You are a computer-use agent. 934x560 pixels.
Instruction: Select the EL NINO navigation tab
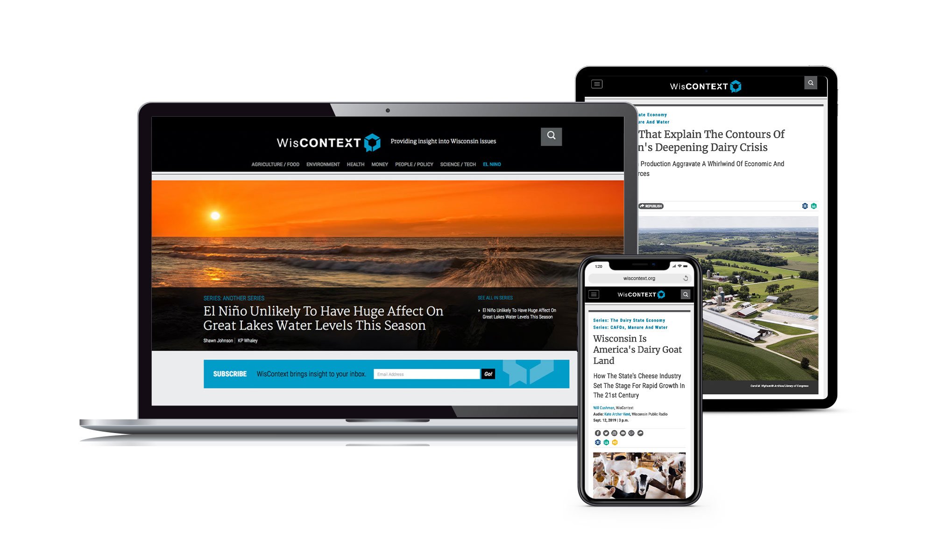pyautogui.click(x=492, y=164)
